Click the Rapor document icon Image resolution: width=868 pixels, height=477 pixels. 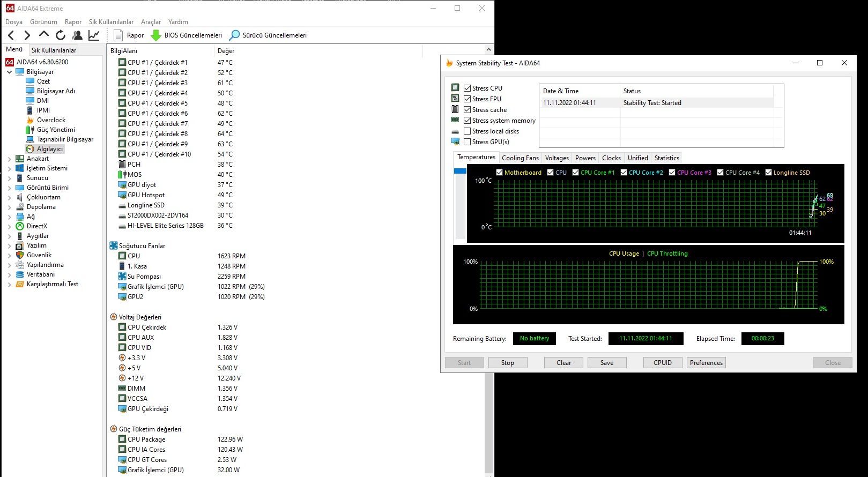(x=118, y=35)
